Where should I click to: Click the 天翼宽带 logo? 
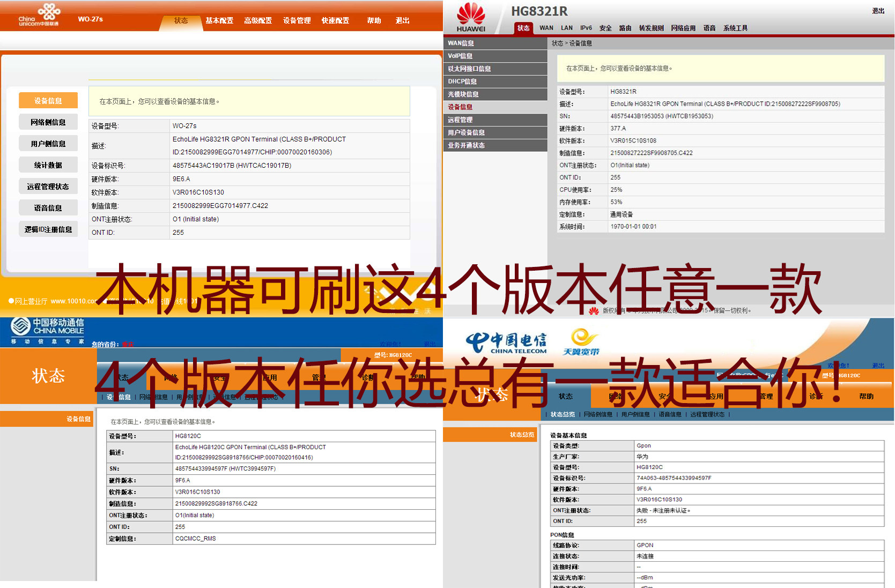tap(582, 342)
